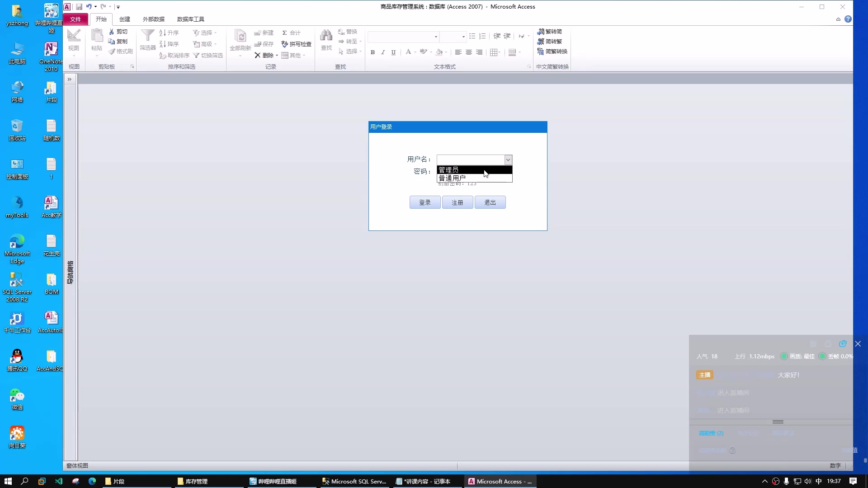Open the 简繁转换 conversion tool
The width and height of the screenshot is (868, 488).
(x=552, y=52)
